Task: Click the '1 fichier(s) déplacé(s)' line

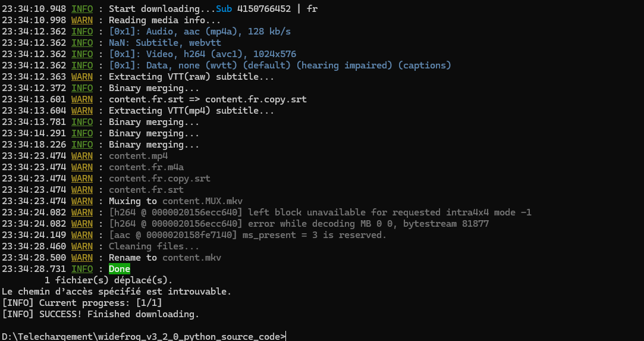Action: click(108, 280)
